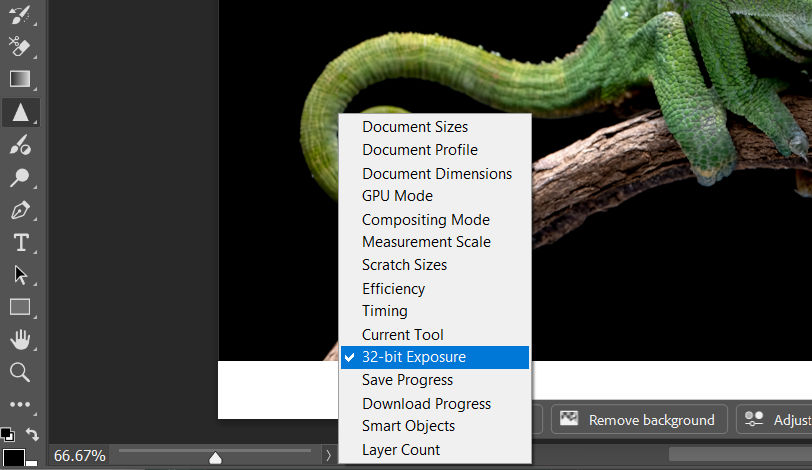This screenshot has width=812, height=470.
Task: Choose Document Sizes in the menu
Action: [435, 127]
